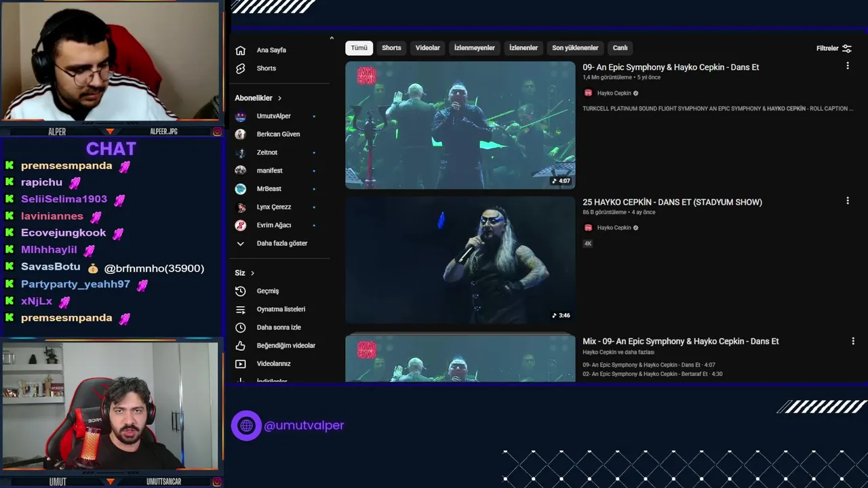Click chat username SeliiSelima1903

(x=64, y=199)
